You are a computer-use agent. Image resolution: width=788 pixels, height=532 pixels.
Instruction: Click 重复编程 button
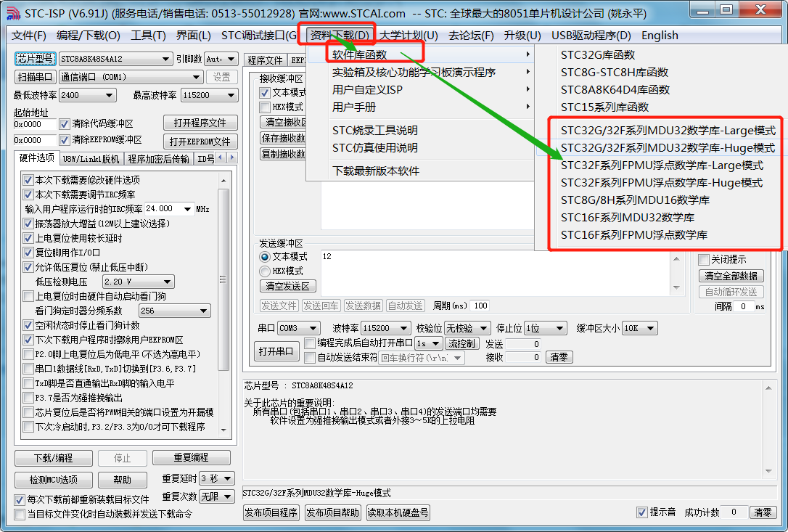point(191,457)
